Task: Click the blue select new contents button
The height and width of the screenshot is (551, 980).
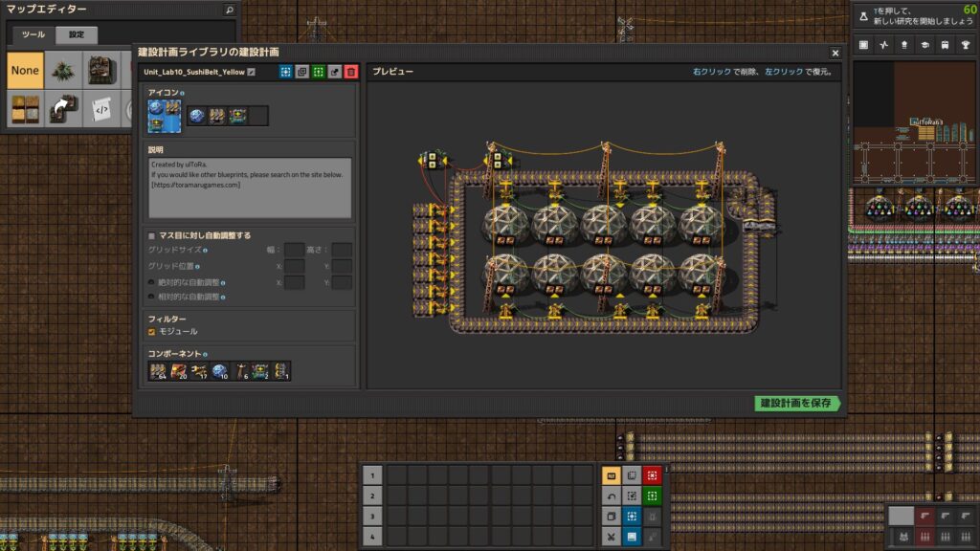Action: 285,72
